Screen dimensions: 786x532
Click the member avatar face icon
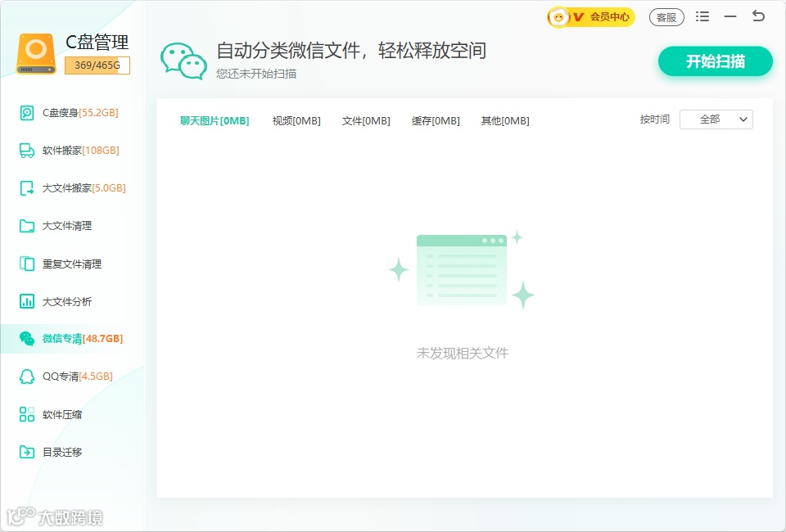point(558,17)
